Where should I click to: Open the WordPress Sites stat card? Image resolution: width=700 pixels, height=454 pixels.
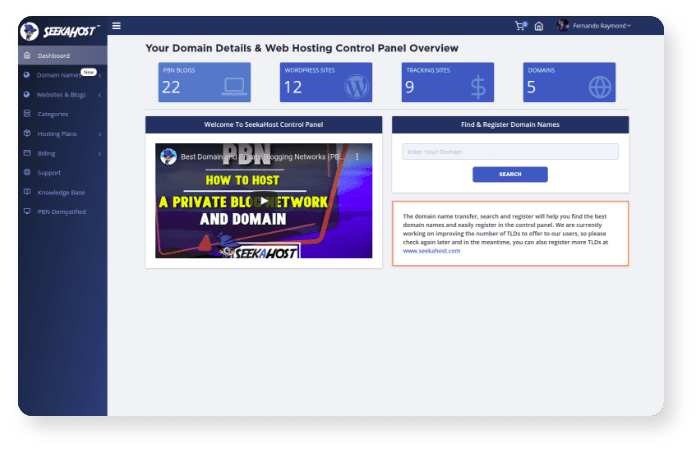point(326,82)
